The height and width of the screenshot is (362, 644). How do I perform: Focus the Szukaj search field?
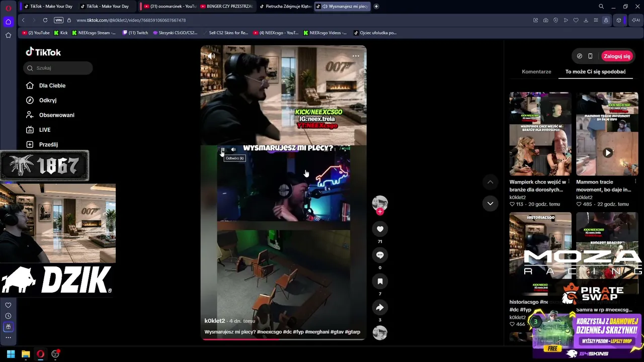(x=58, y=68)
